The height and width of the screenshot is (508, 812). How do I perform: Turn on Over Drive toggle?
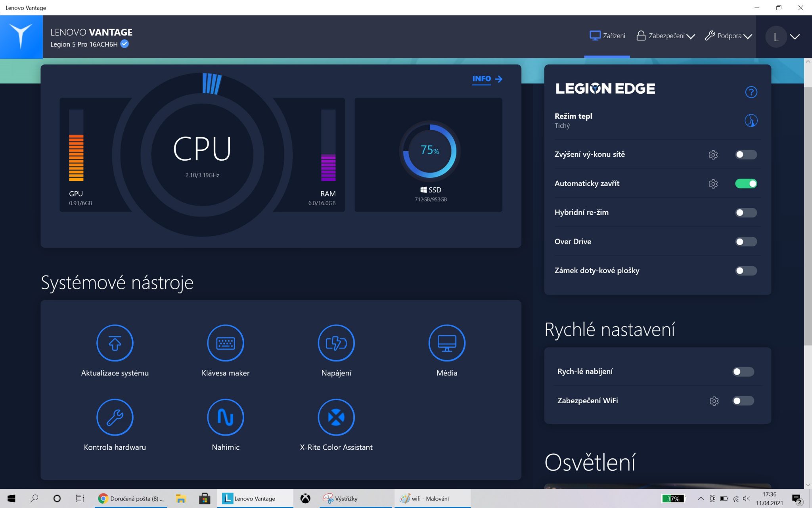[746, 242]
